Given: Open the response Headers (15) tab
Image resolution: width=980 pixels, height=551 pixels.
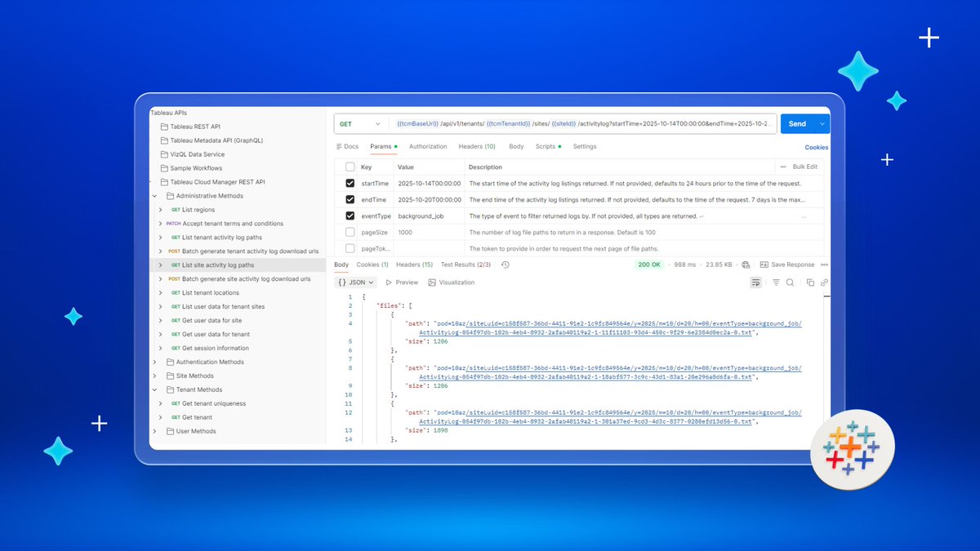Looking at the screenshot, I should coord(415,264).
